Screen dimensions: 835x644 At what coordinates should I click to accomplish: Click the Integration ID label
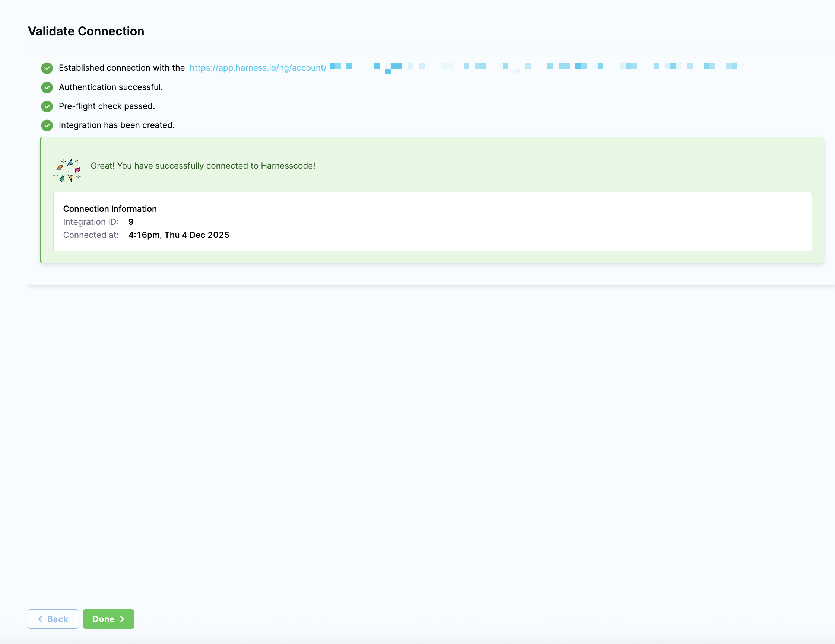coord(91,222)
